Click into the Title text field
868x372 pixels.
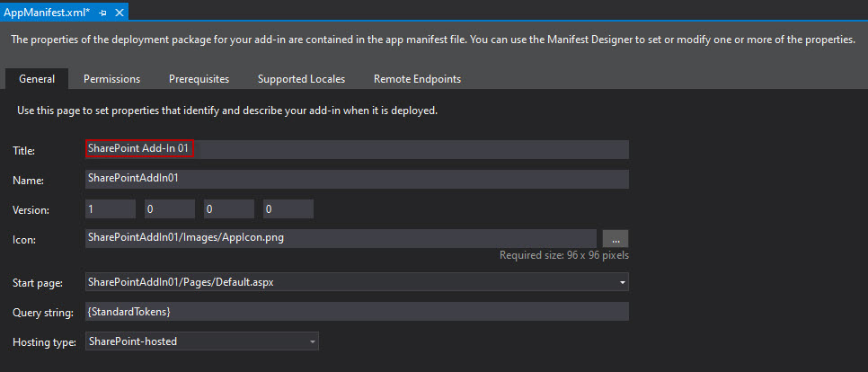pos(357,149)
